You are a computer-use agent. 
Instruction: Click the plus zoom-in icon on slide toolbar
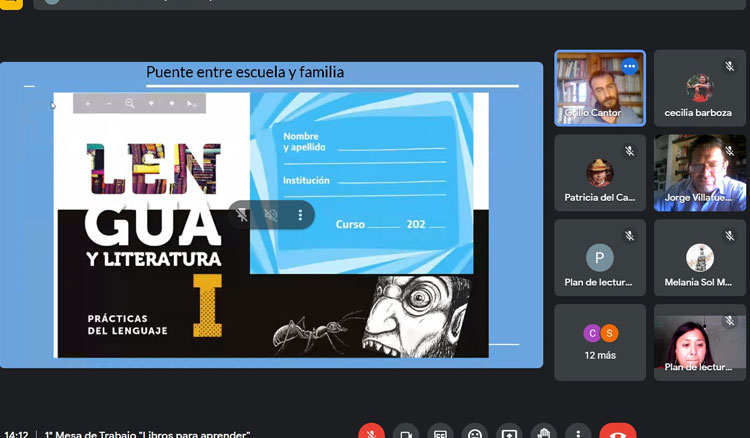point(88,104)
